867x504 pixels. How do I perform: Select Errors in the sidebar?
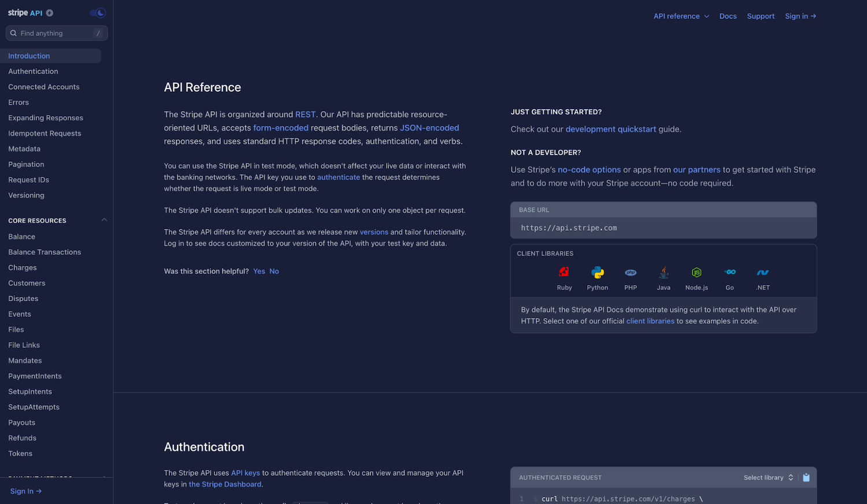click(18, 102)
